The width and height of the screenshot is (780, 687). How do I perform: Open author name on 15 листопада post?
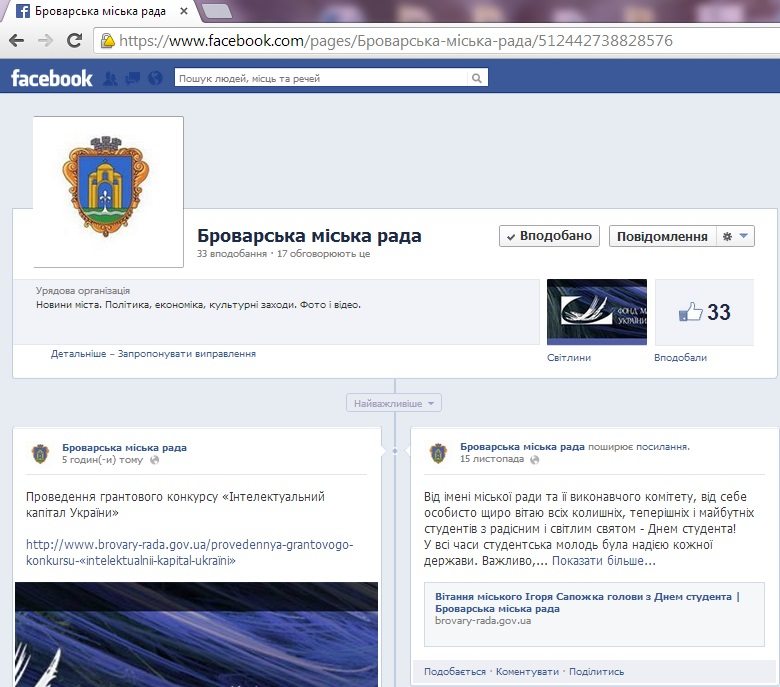tap(522, 447)
